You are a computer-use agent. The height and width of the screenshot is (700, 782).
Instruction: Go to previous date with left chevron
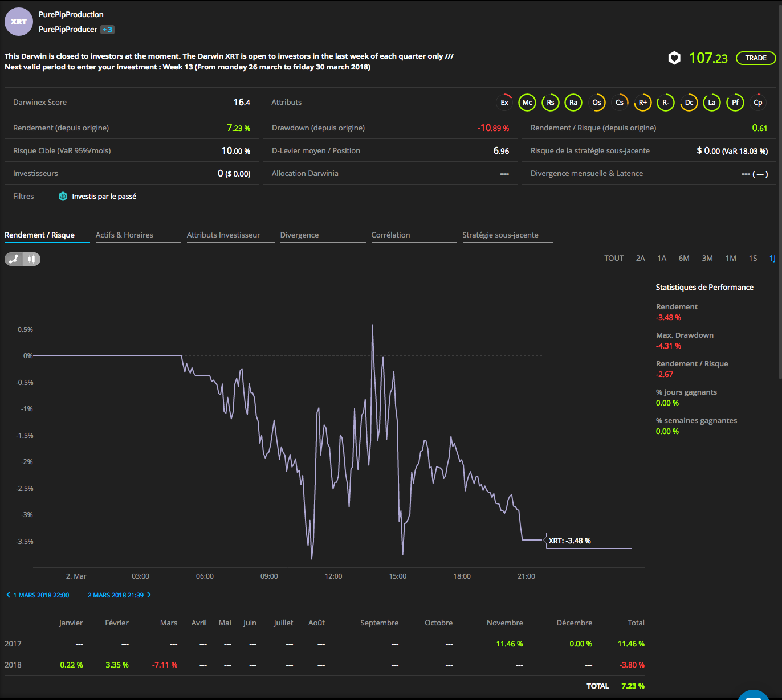(x=8, y=595)
